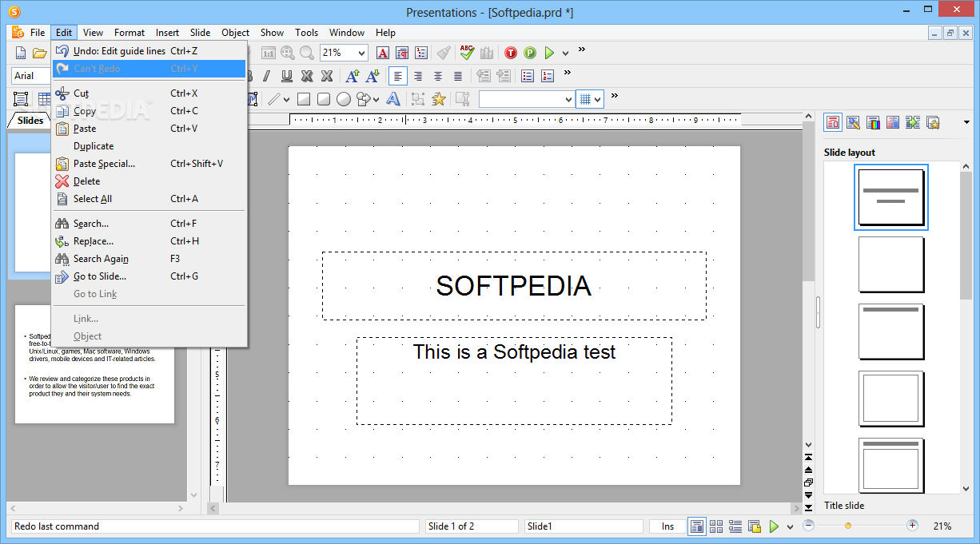This screenshot has width=980, height=544.
Task: Toggle align left
Action: click(397, 76)
